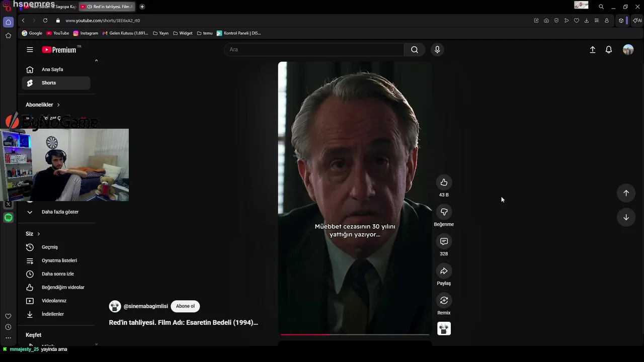
Task: Open a new browser tab
Action: click(142, 7)
